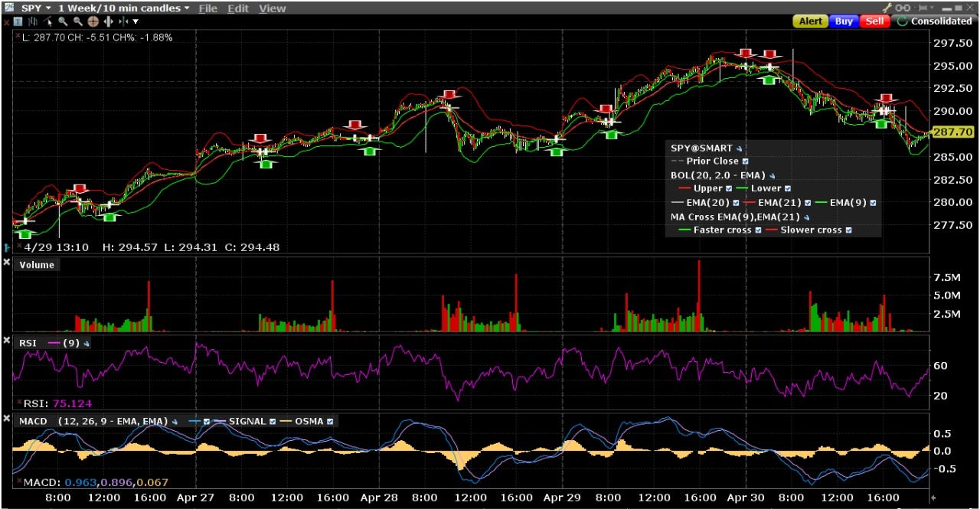This screenshot has width=980, height=509.
Task: Click the Consolidated refresh button
Action: click(933, 21)
